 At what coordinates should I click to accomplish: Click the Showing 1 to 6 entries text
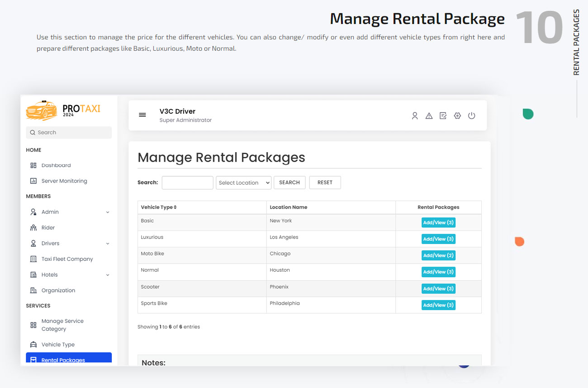pos(169,327)
